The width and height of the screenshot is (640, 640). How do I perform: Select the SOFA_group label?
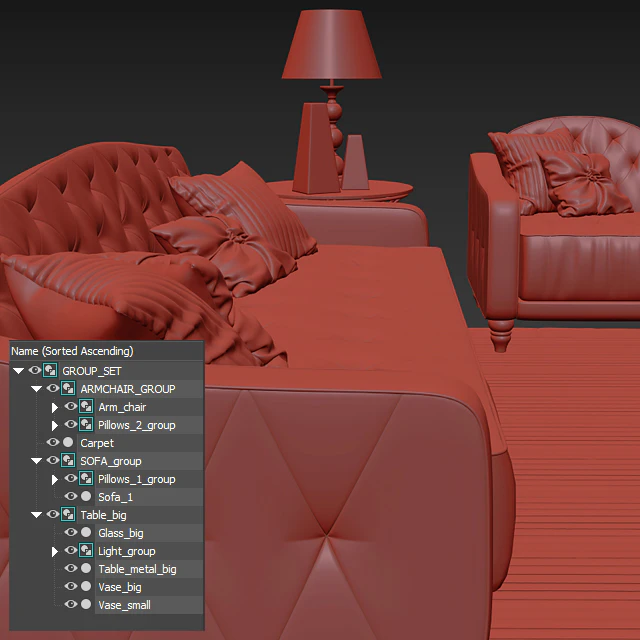tap(111, 461)
